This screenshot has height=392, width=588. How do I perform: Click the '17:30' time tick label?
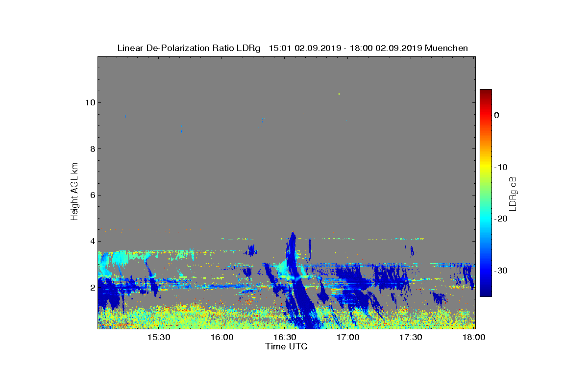point(411,337)
